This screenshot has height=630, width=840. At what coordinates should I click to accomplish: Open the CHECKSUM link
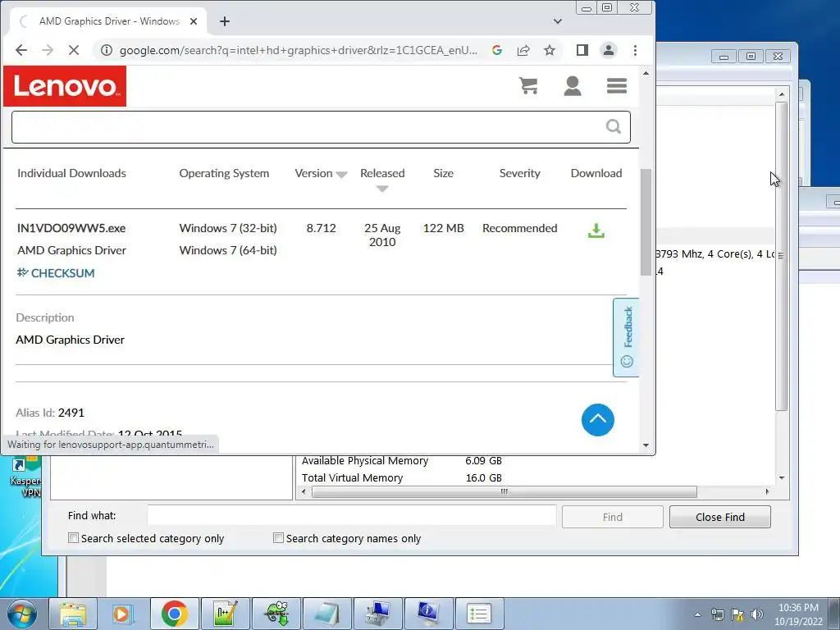56,273
